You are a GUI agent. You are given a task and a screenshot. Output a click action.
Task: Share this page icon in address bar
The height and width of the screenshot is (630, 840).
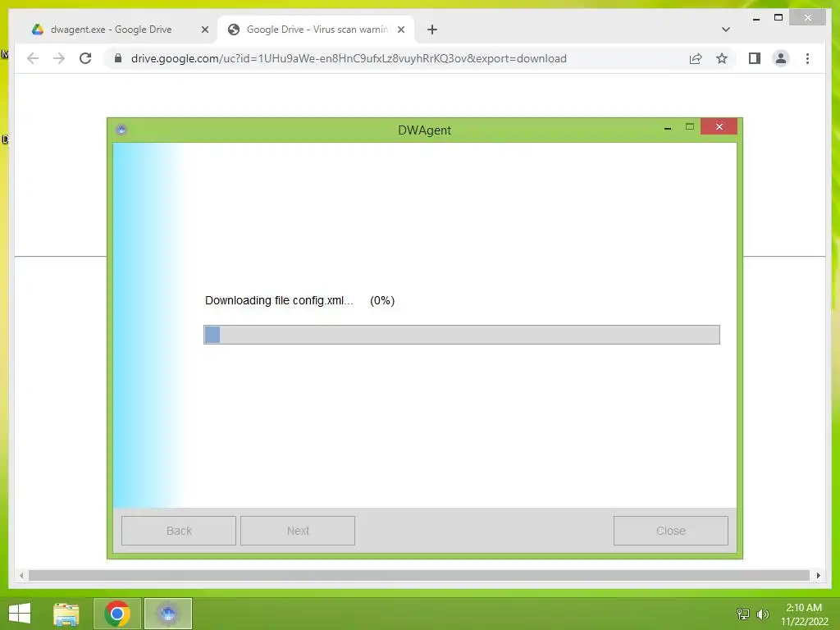(x=696, y=58)
